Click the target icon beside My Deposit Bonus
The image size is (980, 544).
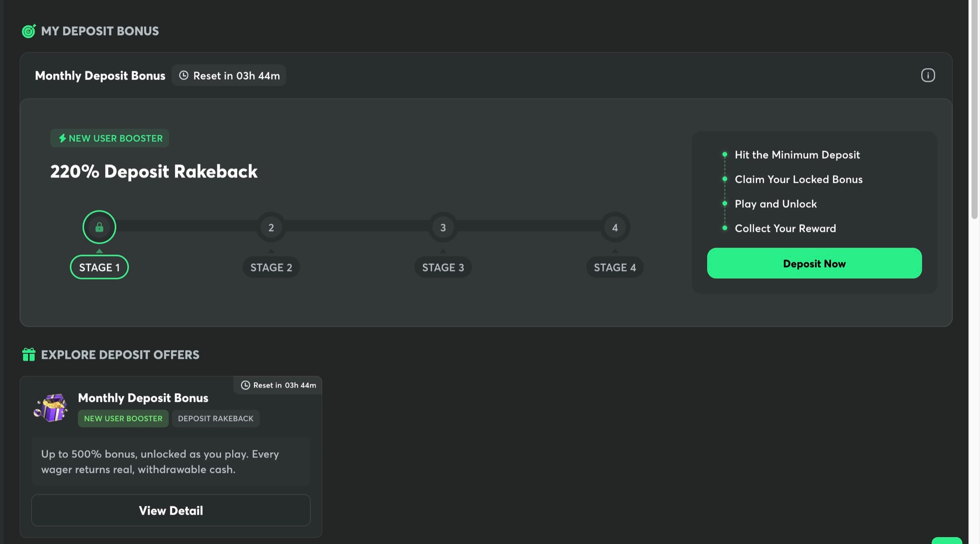click(x=29, y=31)
